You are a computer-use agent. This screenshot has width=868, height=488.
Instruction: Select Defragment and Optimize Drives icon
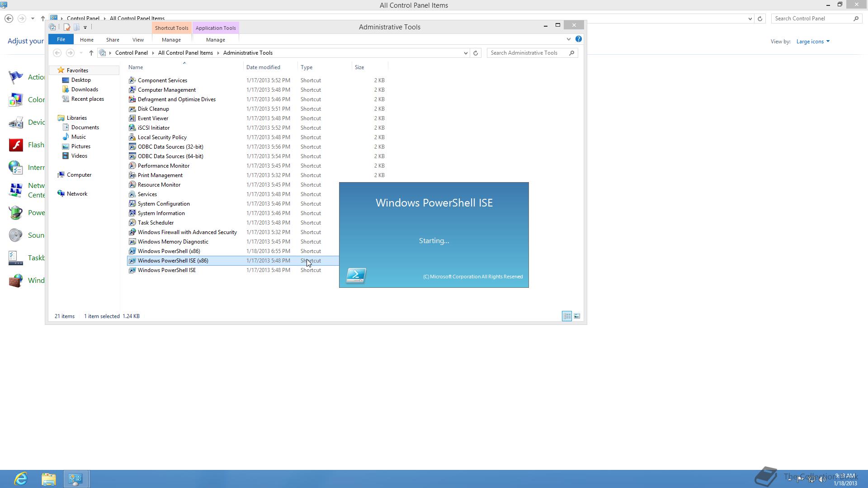pos(132,99)
